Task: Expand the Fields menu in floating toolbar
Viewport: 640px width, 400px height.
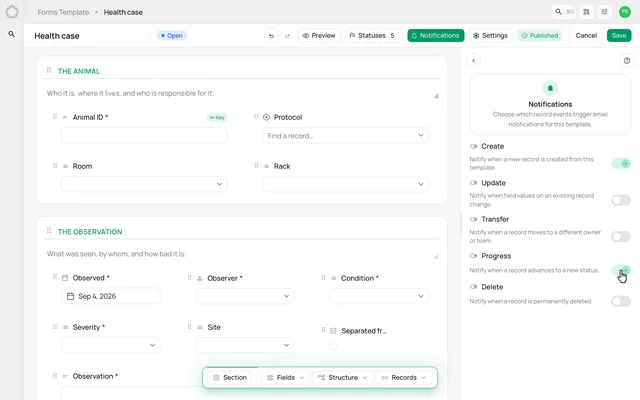Action: click(285, 378)
